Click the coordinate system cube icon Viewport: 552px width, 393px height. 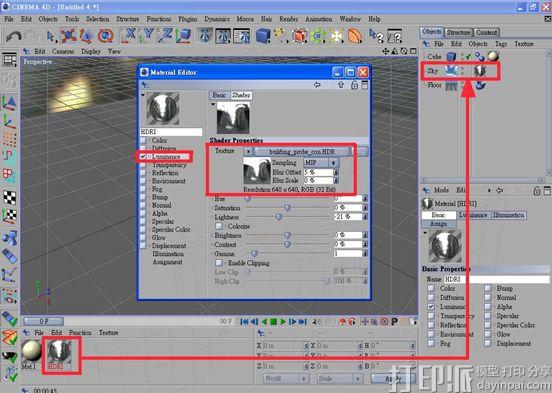tap(184, 35)
